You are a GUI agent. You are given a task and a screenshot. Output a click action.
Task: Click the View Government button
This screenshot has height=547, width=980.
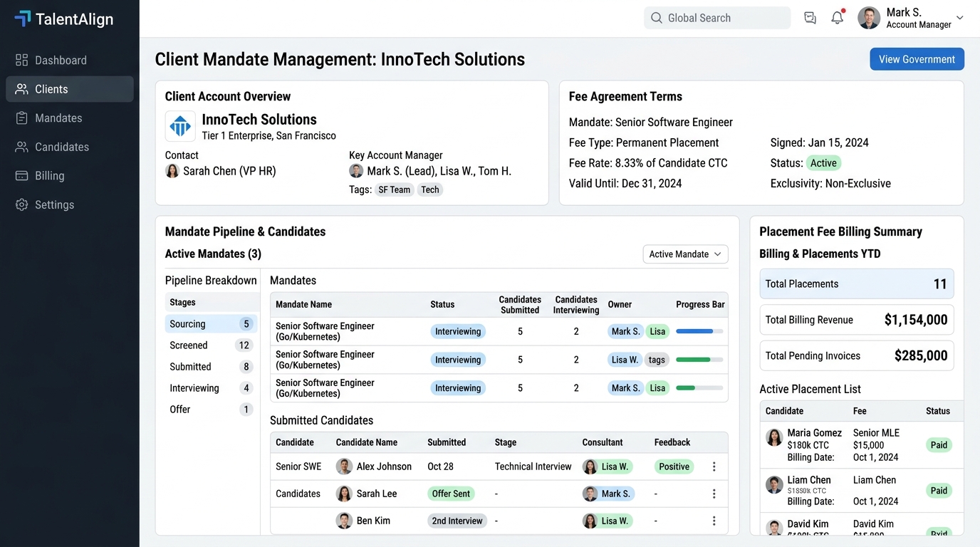point(917,59)
